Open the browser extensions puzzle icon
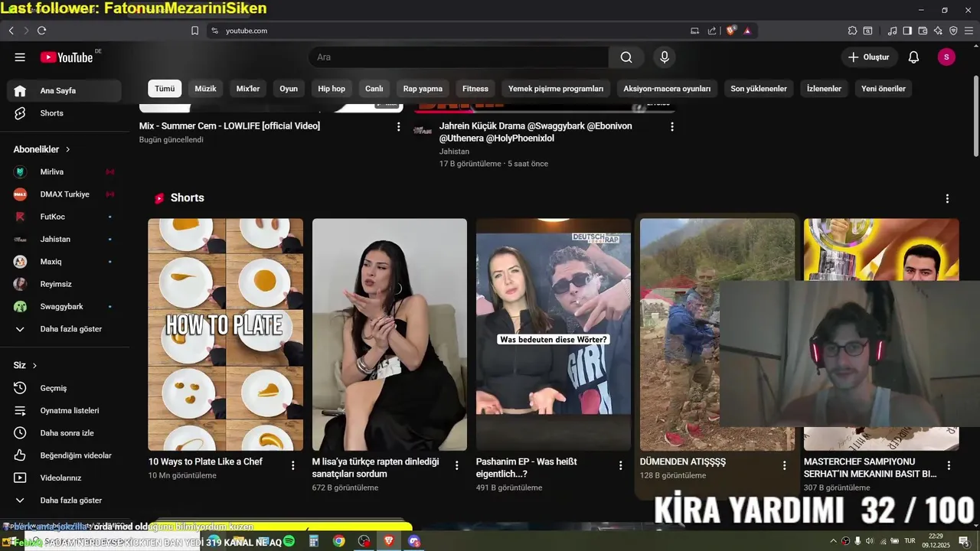Image resolution: width=980 pixels, height=551 pixels. [x=852, y=31]
